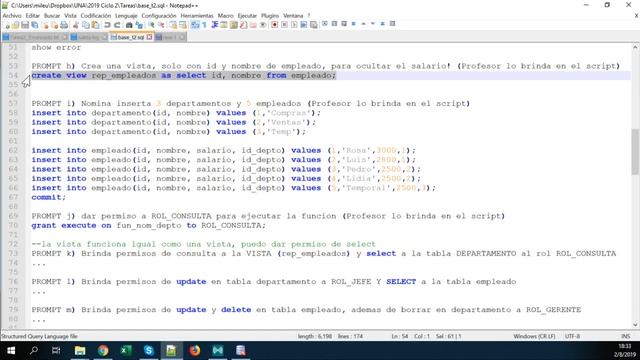
Task: Click the vertical scrollbar thumb
Action: (635, 151)
